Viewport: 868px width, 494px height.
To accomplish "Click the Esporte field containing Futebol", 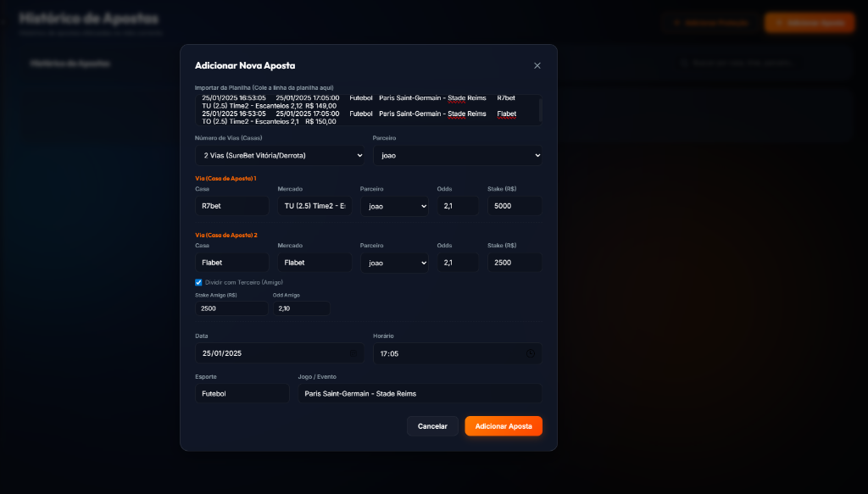I will [242, 394].
